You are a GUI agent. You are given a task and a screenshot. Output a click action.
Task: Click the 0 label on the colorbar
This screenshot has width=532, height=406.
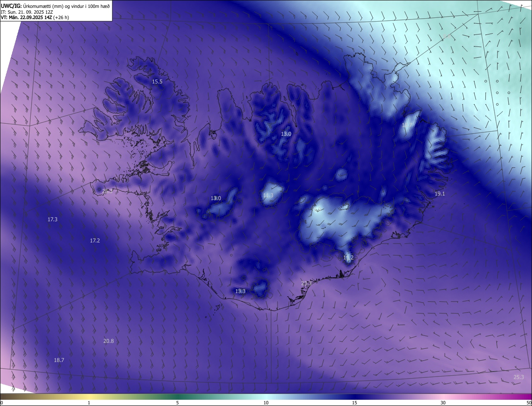tap(2, 403)
